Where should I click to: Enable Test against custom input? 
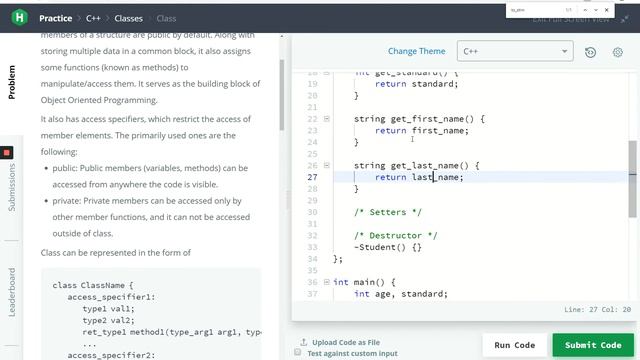pyautogui.click(x=298, y=353)
